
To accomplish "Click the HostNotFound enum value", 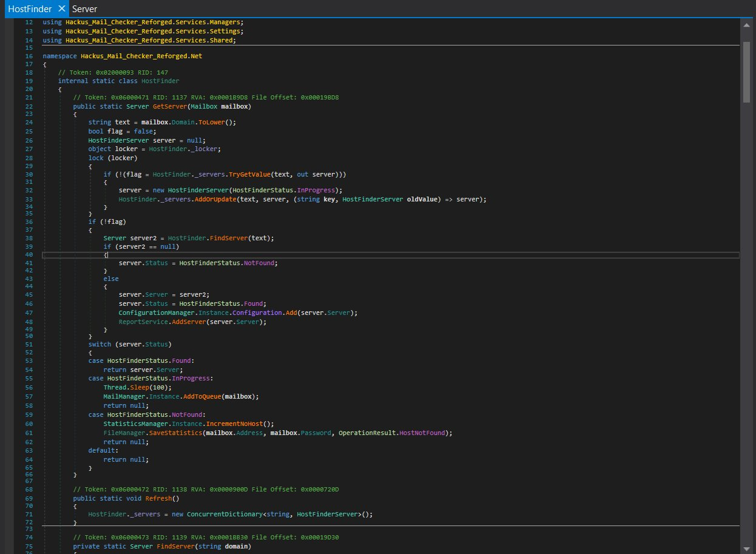I will click(422, 433).
